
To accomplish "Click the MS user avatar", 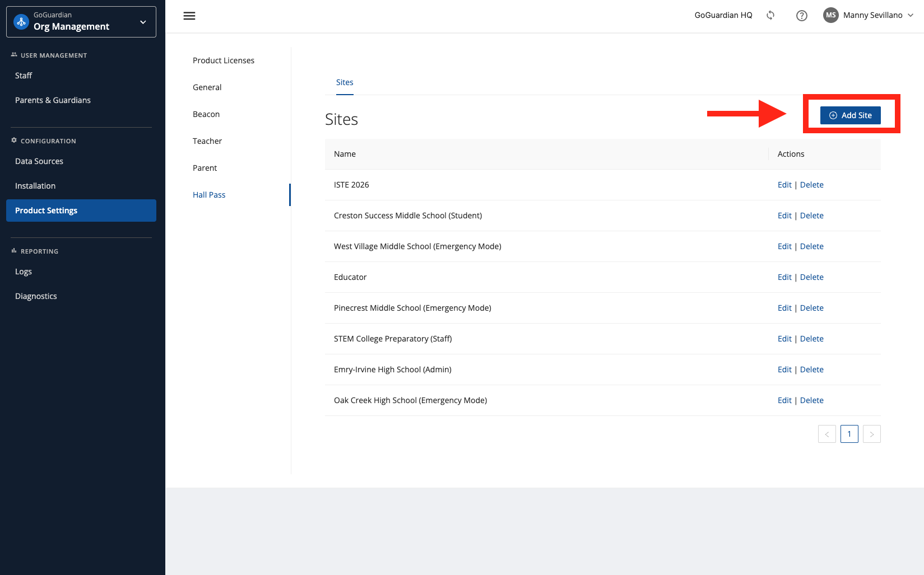I will 831,15.
